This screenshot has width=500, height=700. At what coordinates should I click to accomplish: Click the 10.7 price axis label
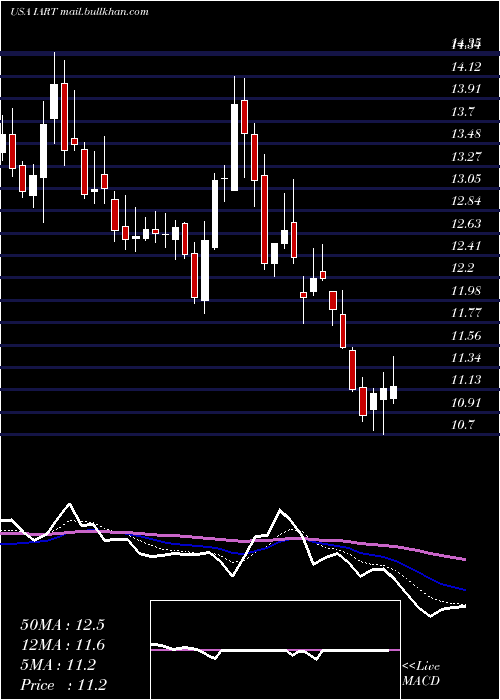point(462,425)
